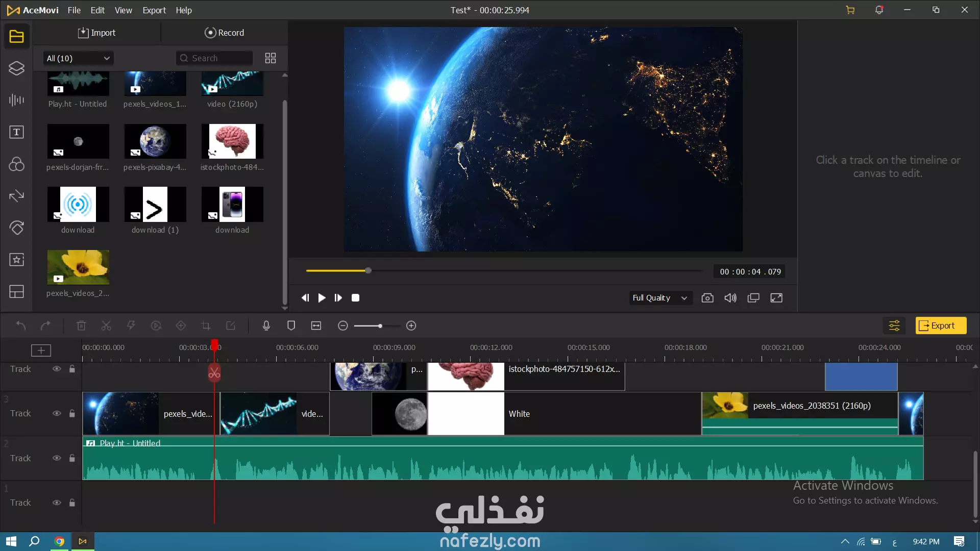Open the Media folder panel icon

[x=16, y=36]
